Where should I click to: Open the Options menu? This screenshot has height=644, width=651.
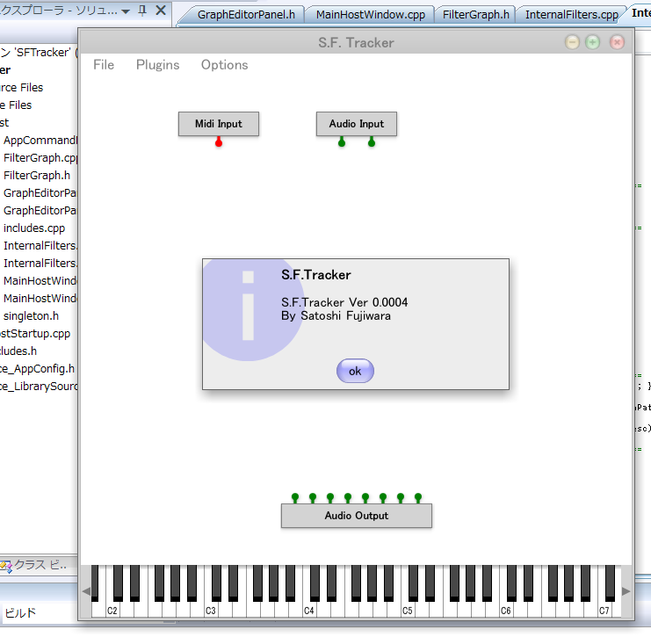[224, 65]
